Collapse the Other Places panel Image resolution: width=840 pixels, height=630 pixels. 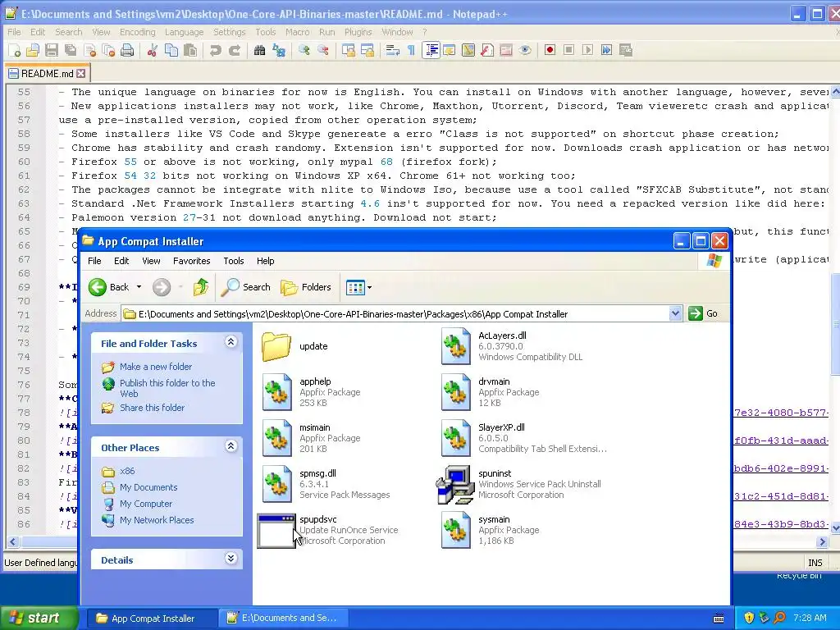[231, 445]
